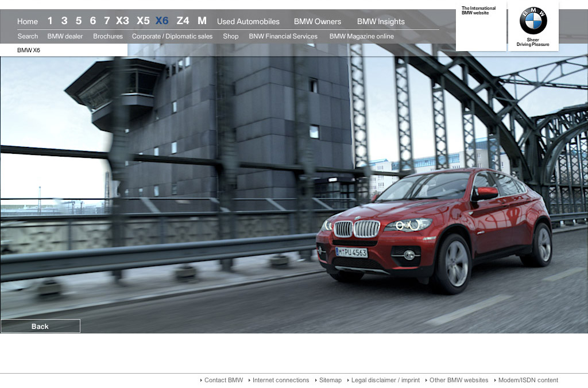Open BMW Insights section
The width and height of the screenshot is (588, 388).
(x=381, y=21)
